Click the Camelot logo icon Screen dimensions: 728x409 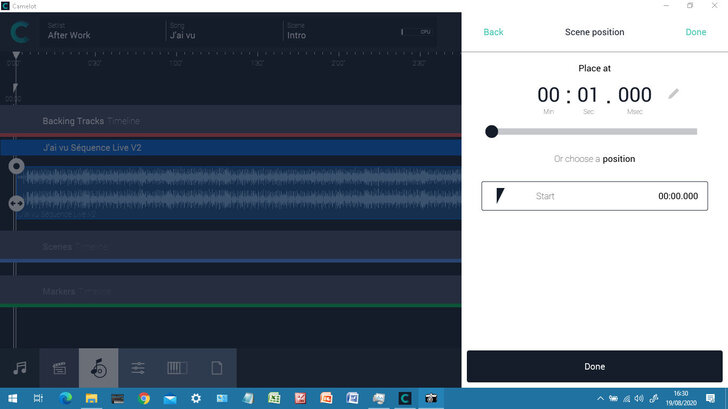pyautogui.click(x=19, y=32)
